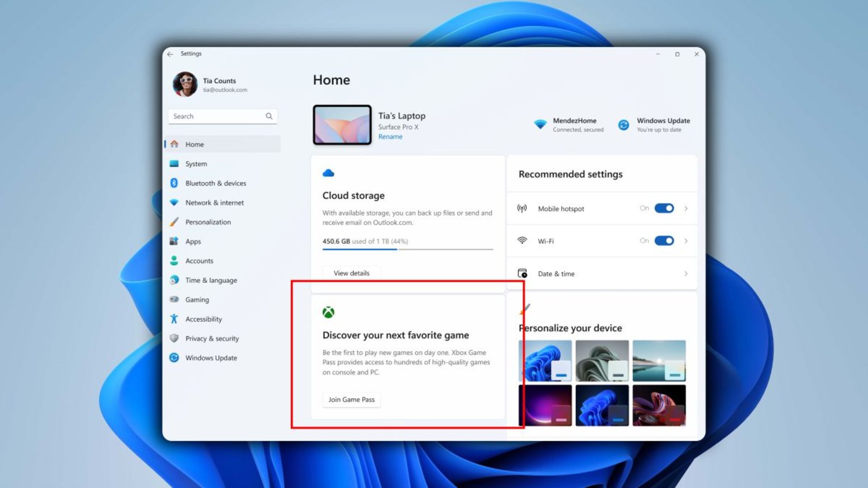
Task: Click the Windows Update sync icon
Action: pos(624,124)
